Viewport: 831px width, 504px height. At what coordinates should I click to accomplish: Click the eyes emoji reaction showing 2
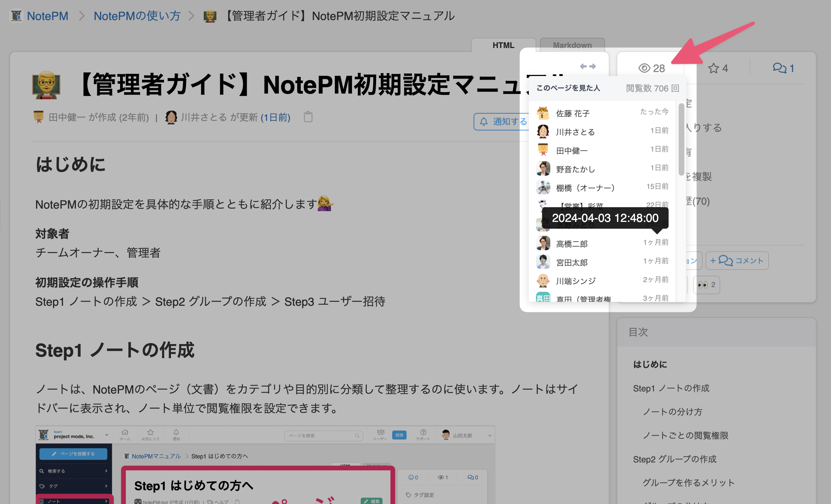[x=707, y=285]
